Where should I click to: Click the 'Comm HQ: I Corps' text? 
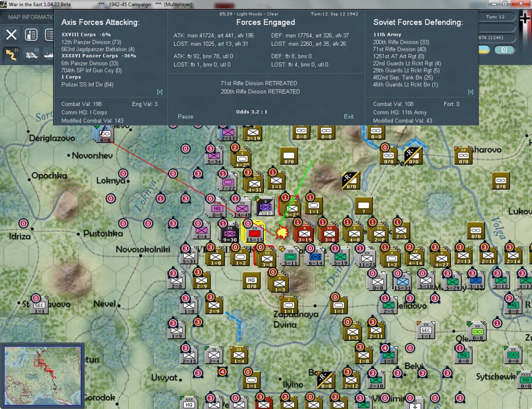[84, 112]
